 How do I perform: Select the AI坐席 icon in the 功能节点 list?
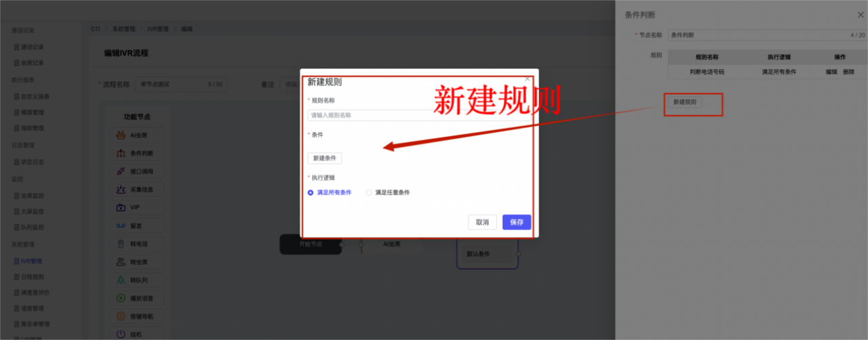point(121,135)
